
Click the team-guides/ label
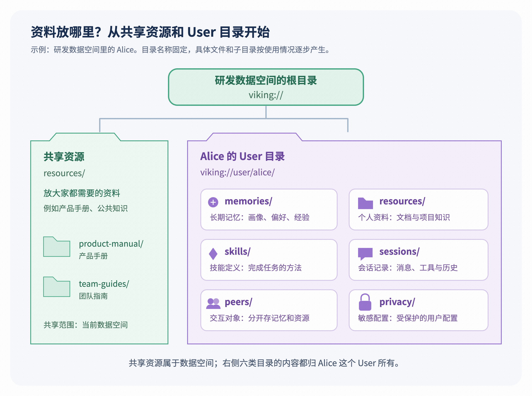(104, 284)
